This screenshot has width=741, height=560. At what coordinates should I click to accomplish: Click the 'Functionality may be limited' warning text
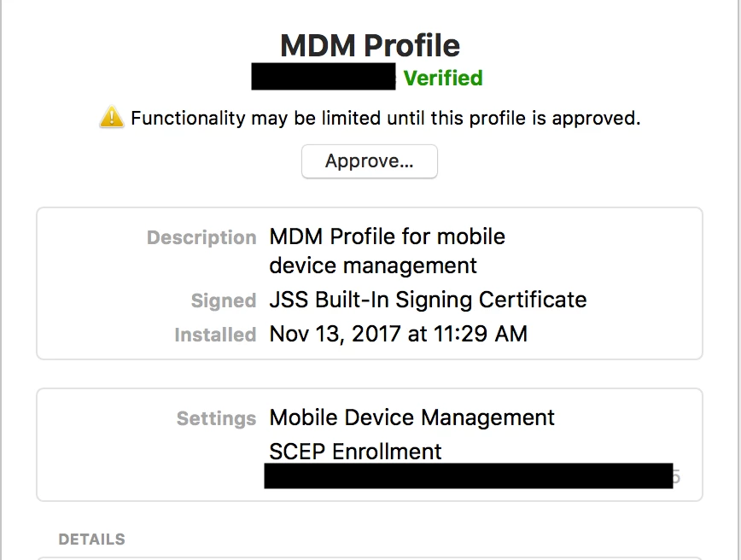pyautogui.click(x=386, y=118)
